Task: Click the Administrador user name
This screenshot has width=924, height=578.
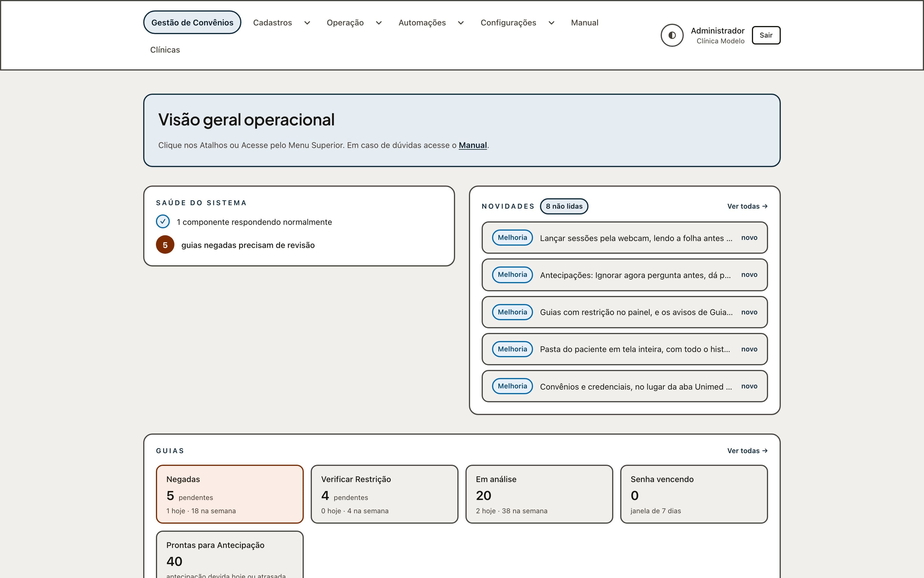Action: [x=718, y=31]
